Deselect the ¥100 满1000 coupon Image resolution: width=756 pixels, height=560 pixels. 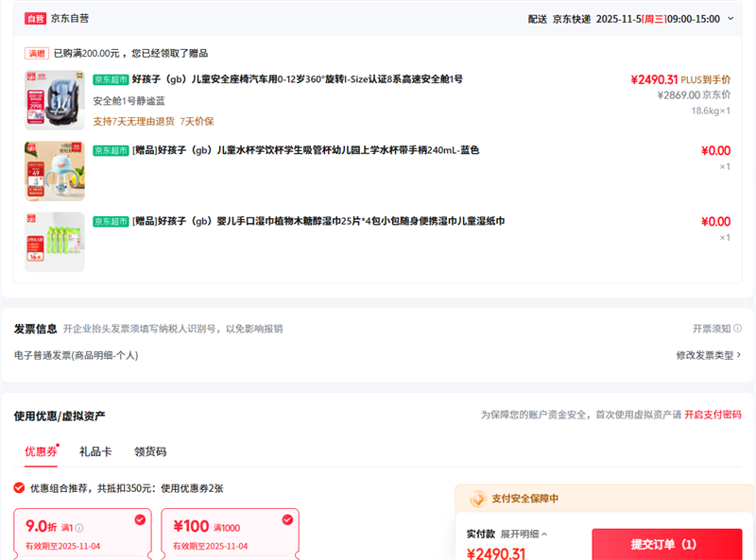[287, 518]
